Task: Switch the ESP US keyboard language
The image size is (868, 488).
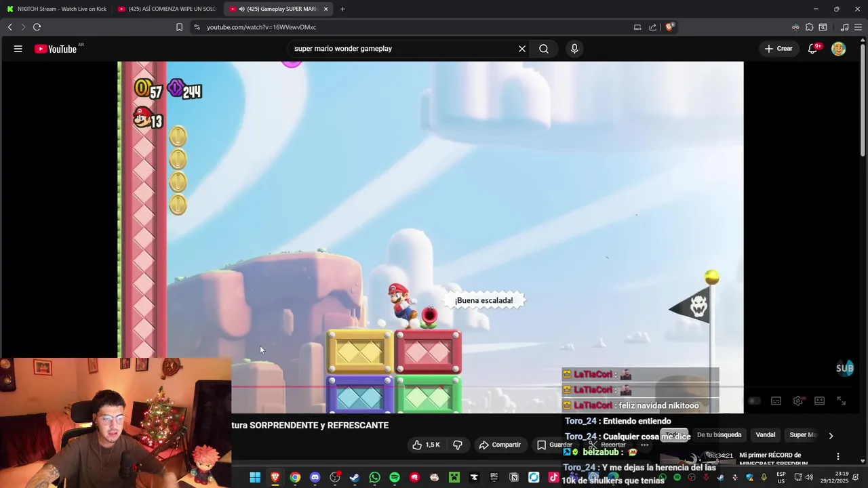Action: (781, 478)
